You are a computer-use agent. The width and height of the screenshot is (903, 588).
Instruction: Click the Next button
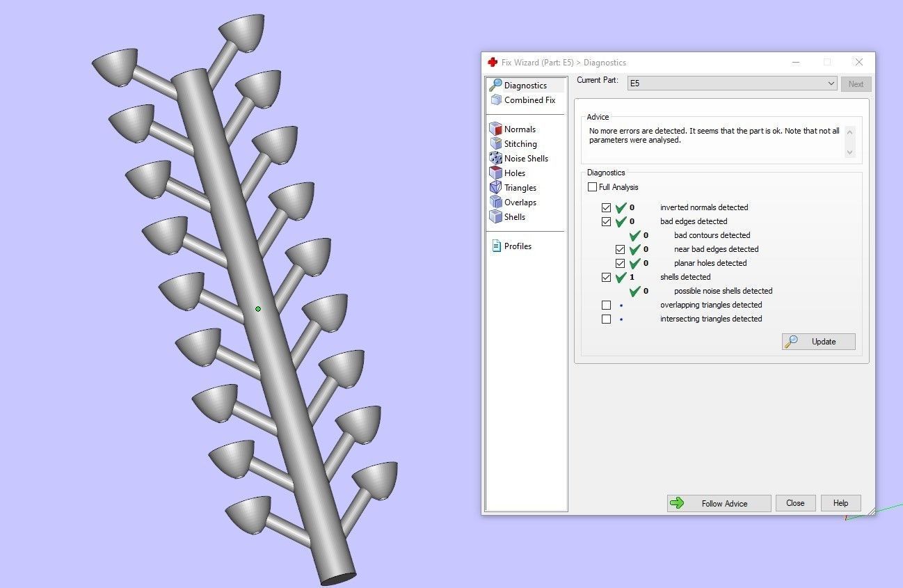tap(856, 84)
